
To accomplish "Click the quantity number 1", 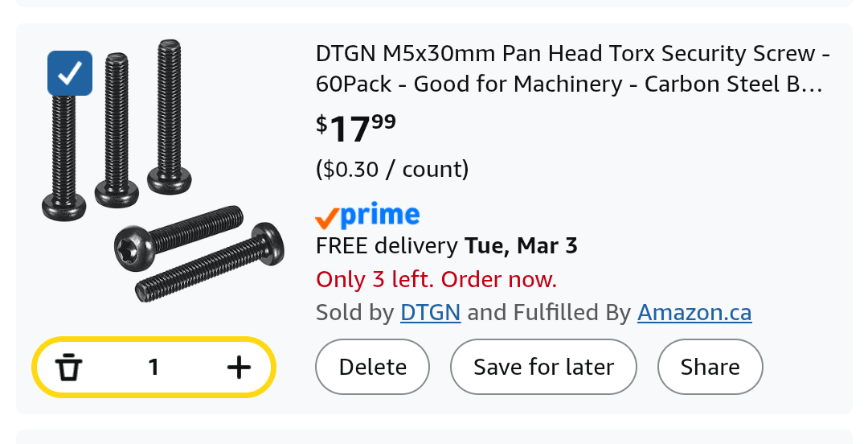I will [154, 368].
